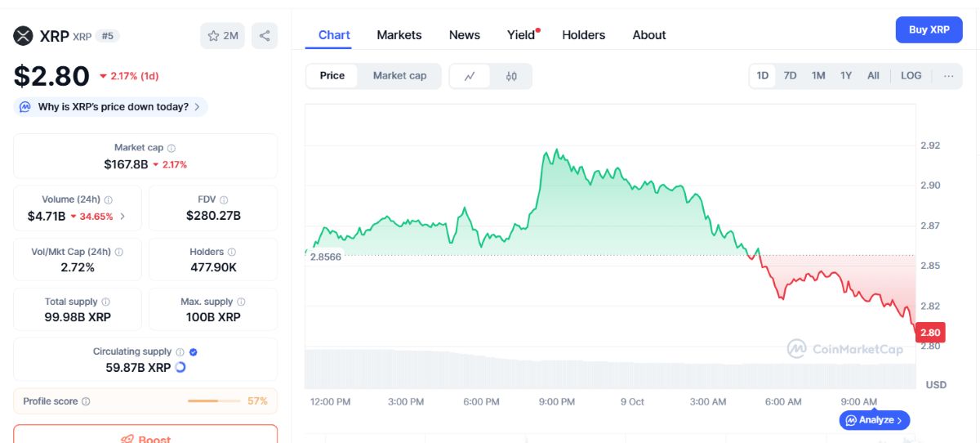Click the $2.80 headline price
Viewport: 980px width, 443px height.
coord(51,76)
